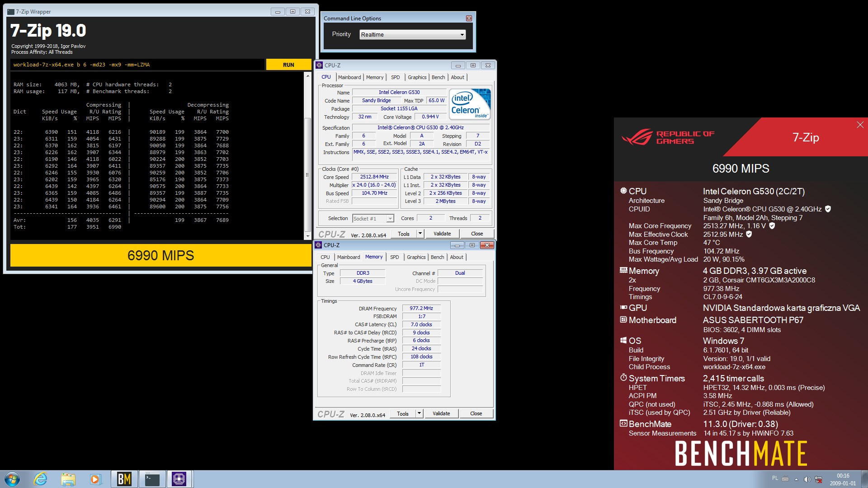Click the shield icon next to CPUID value
The height and width of the screenshot is (488, 868).
click(828, 209)
